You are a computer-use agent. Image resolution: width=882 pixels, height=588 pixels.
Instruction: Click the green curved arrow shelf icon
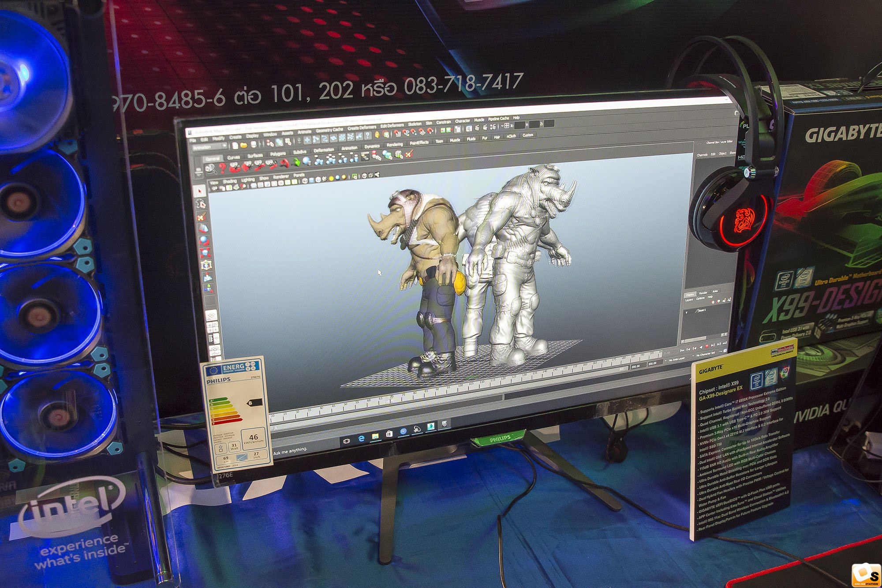point(297,162)
